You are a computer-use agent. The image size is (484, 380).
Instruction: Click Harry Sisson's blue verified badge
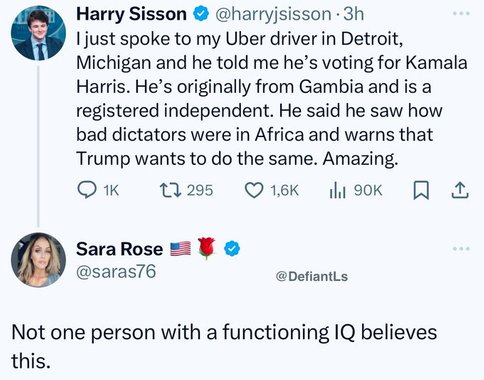(201, 15)
